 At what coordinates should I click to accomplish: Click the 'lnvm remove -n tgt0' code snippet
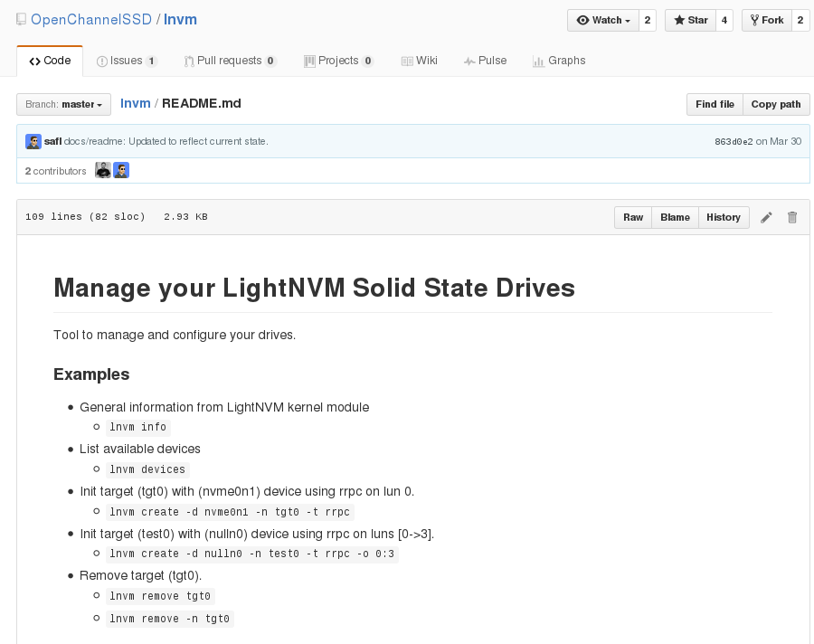pos(170,619)
